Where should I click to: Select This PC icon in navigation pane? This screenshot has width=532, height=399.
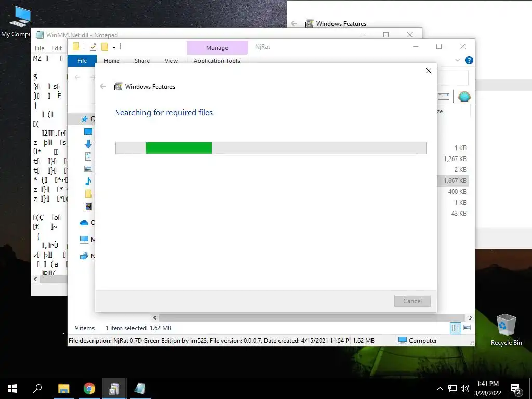coord(84,239)
